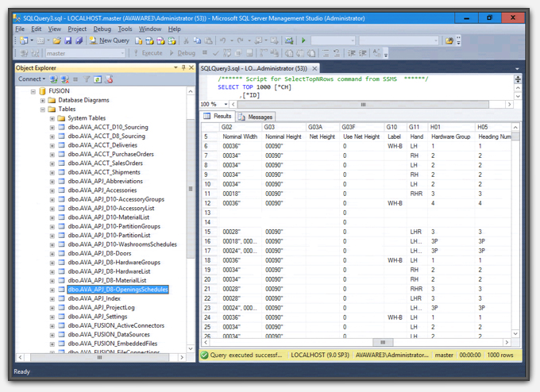Switch to the Messages tab
Screen dimensions: 540x392
click(x=255, y=117)
